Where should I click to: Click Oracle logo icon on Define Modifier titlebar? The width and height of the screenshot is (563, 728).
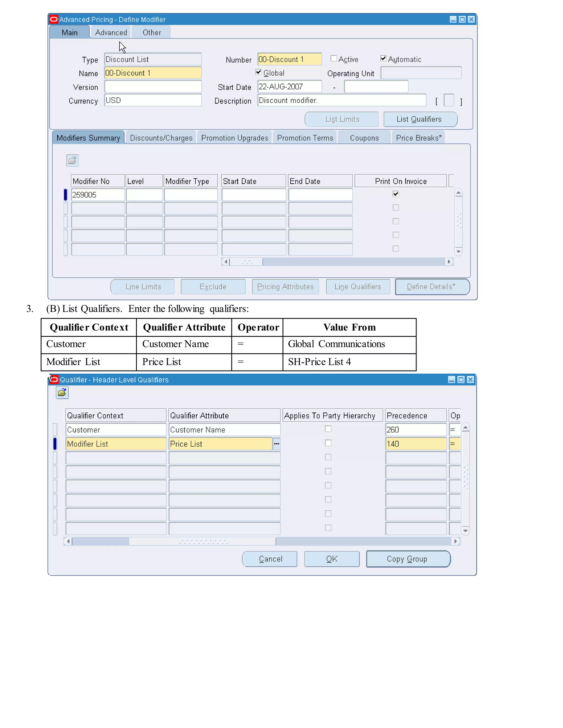click(x=54, y=19)
